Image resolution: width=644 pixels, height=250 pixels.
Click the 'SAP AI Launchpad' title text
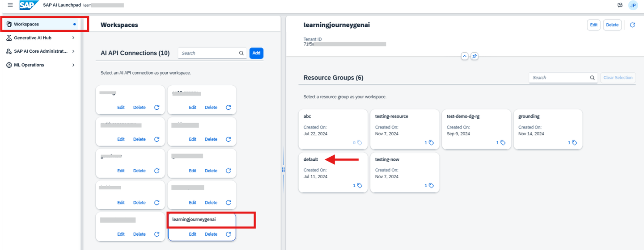coord(61,5)
